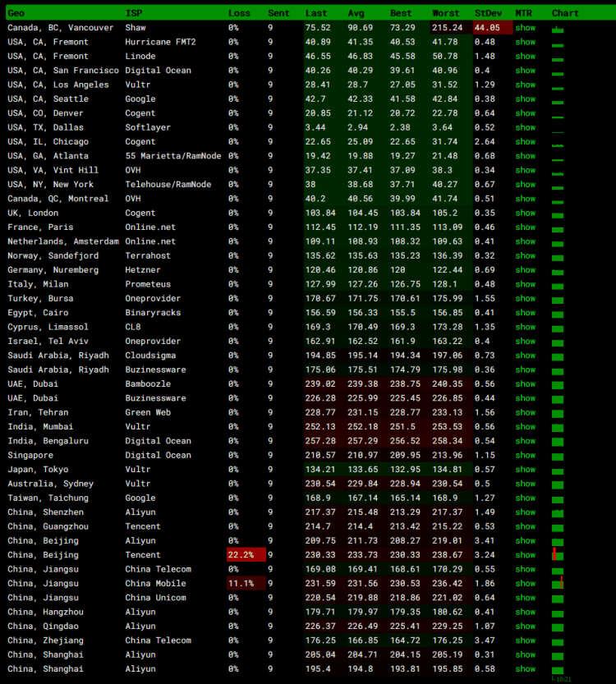This screenshot has height=684, width=616.
Task: Click 'Canada, QC, Montreal' geo cell
Action: click(x=58, y=199)
